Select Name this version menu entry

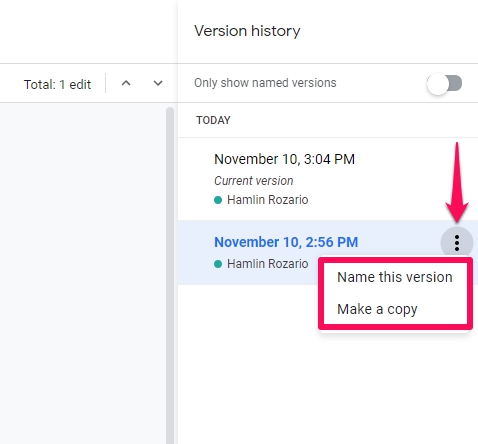(x=395, y=277)
